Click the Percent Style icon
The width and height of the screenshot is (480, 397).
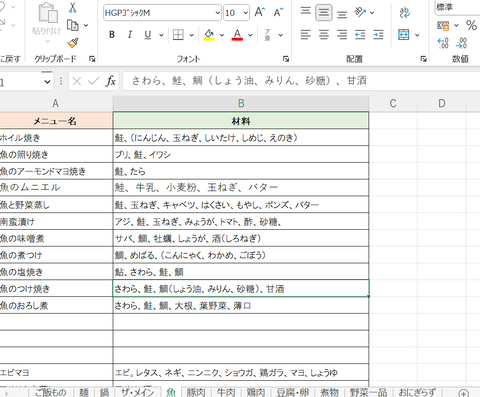tap(471, 25)
